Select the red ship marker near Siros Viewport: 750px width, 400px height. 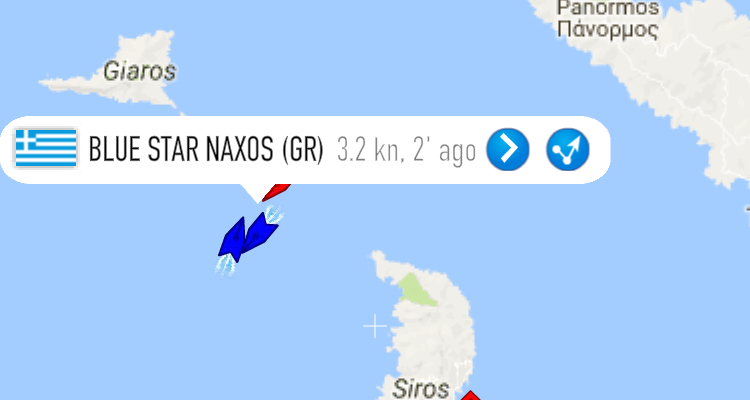click(x=470, y=396)
